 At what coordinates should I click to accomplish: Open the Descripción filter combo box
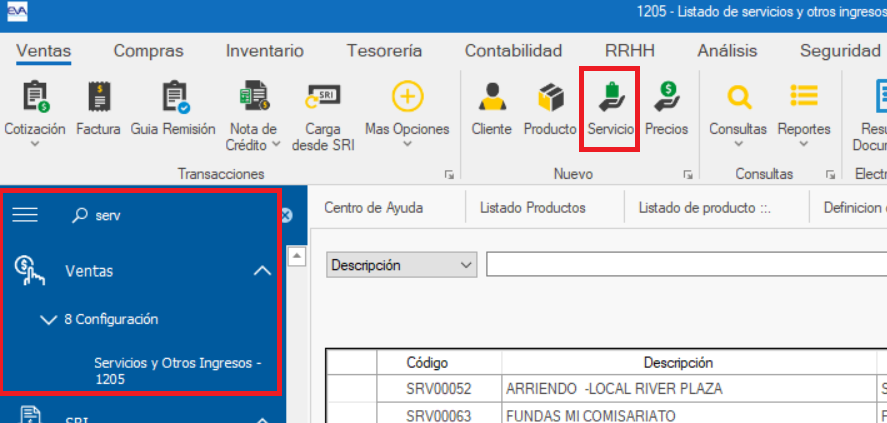pos(402,265)
